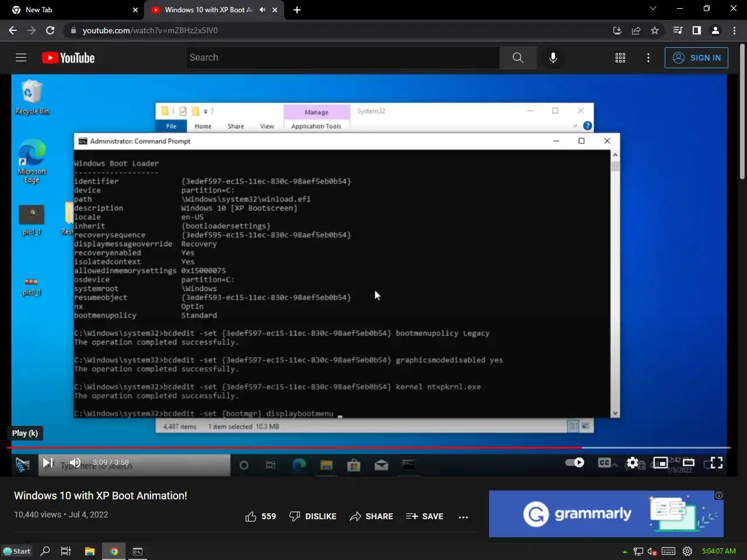Reload the current page
This screenshot has height=560, width=747.
click(50, 30)
